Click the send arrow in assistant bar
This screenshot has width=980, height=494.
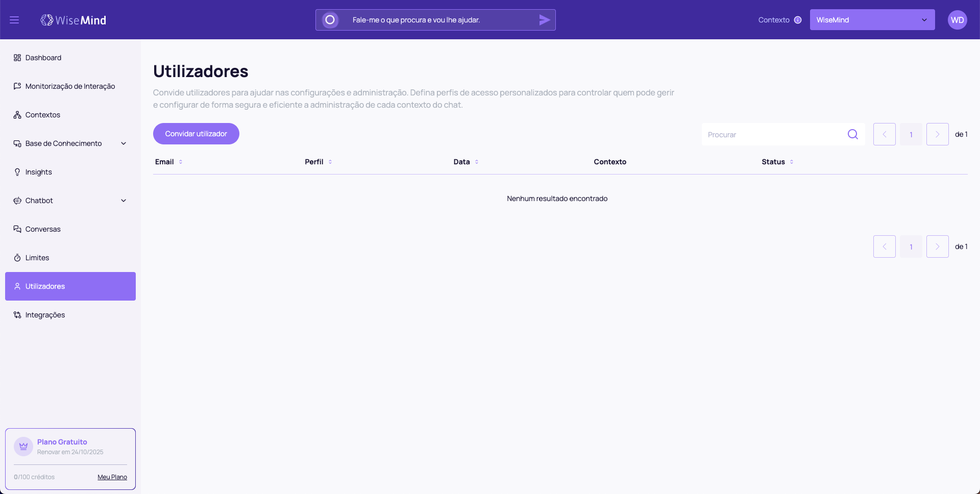544,20
